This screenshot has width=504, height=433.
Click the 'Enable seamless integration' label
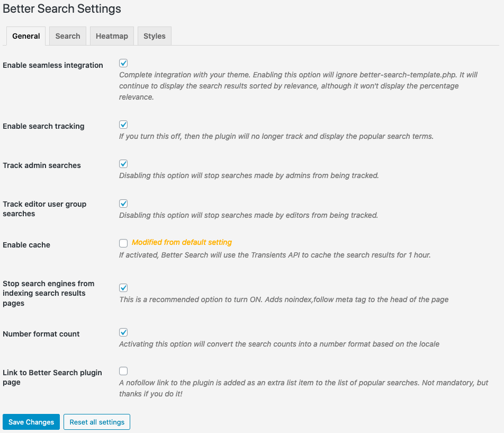coord(53,65)
